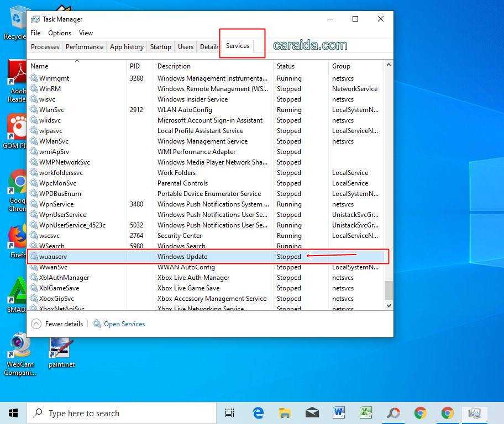This screenshot has width=504, height=424.
Task: Open File Explorer from the taskbar
Action: [285, 413]
